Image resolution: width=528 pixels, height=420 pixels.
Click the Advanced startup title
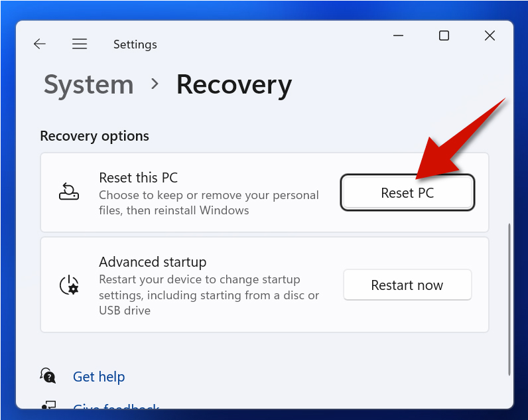153,262
